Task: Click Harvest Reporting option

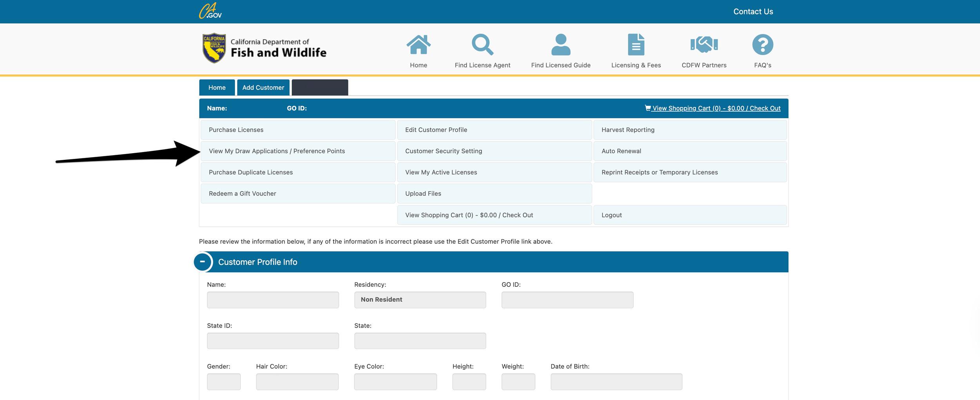Action: click(628, 130)
